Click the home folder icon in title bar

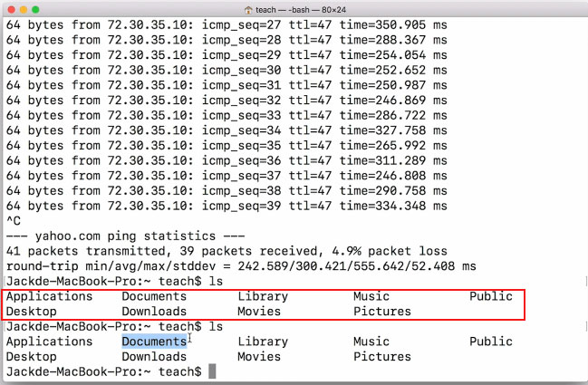point(249,8)
